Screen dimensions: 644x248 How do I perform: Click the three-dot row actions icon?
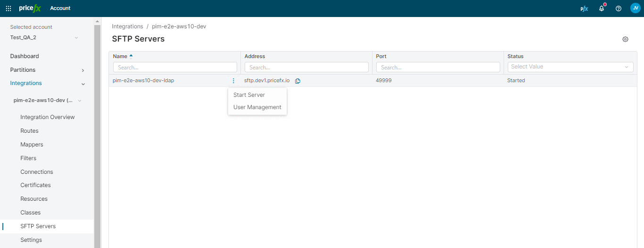tap(233, 81)
